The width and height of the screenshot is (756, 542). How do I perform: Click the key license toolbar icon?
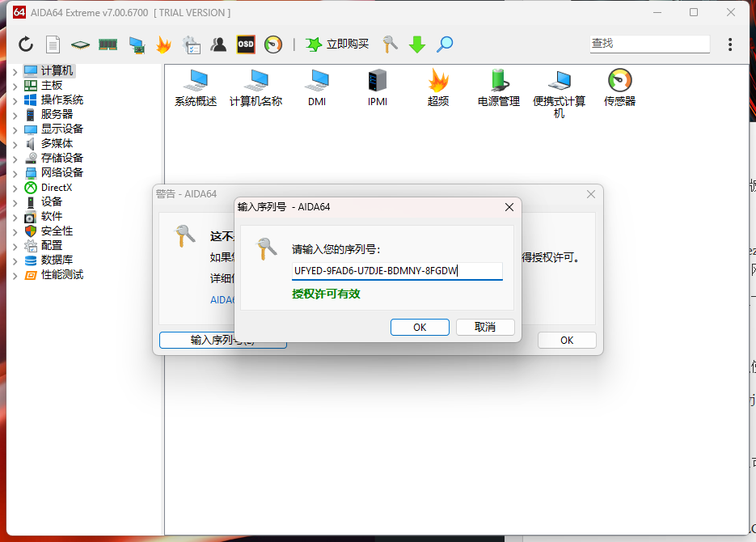coord(390,44)
